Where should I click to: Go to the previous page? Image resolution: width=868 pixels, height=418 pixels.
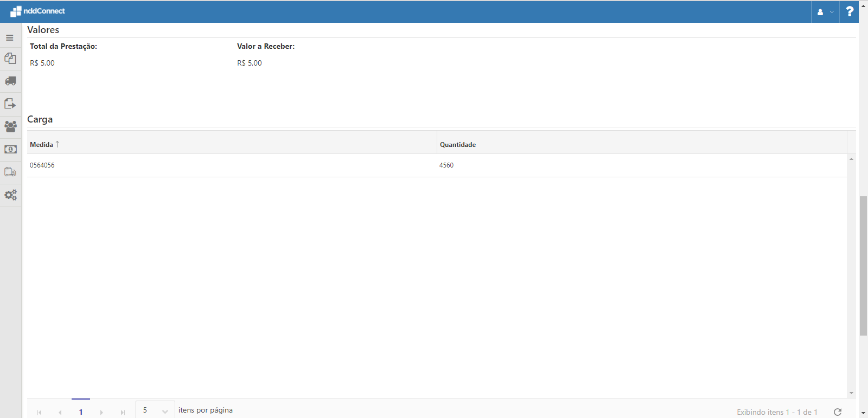coord(60,413)
